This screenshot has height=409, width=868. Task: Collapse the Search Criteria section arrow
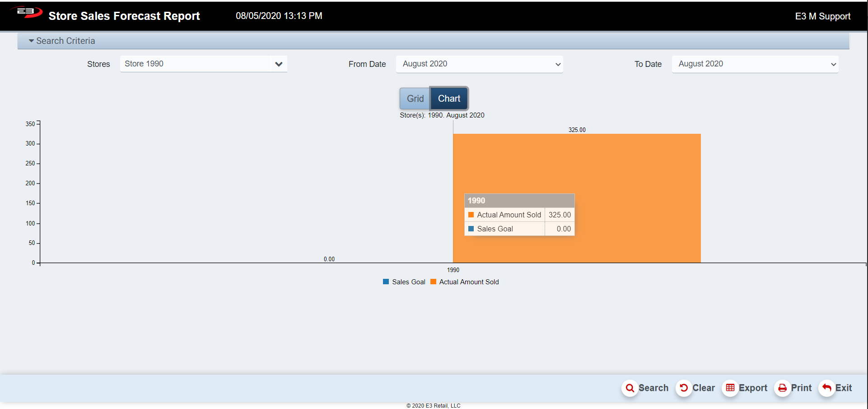coord(31,41)
